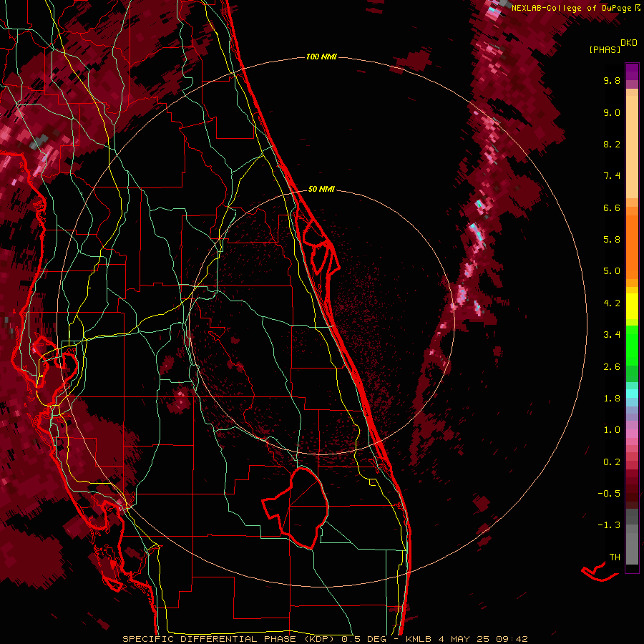644x644 pixels.
Task: Click the 50 NMI range ring label
Action: click(321, 189)
